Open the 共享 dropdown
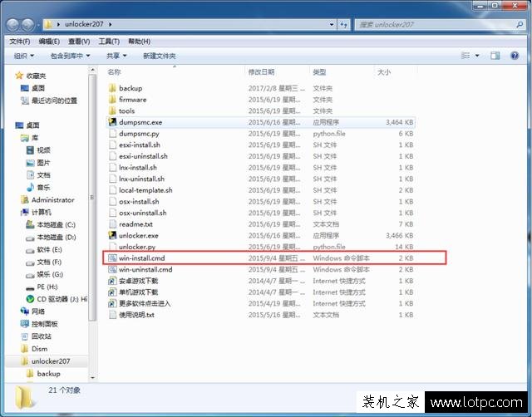The image size is (532, 417). pyautogui.click(x=116, y=56)
